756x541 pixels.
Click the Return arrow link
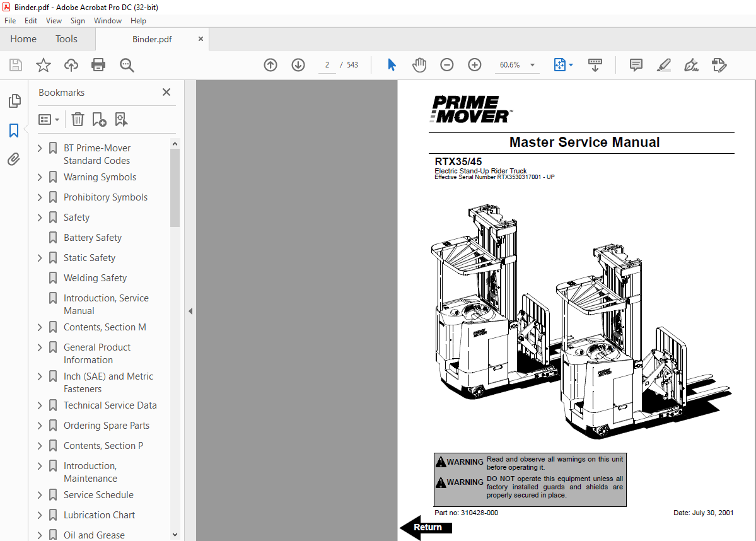pos(426,528)
